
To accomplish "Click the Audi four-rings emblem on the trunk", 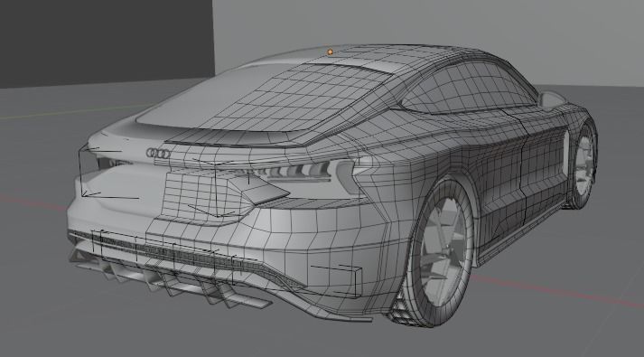I will coord(159,154).
